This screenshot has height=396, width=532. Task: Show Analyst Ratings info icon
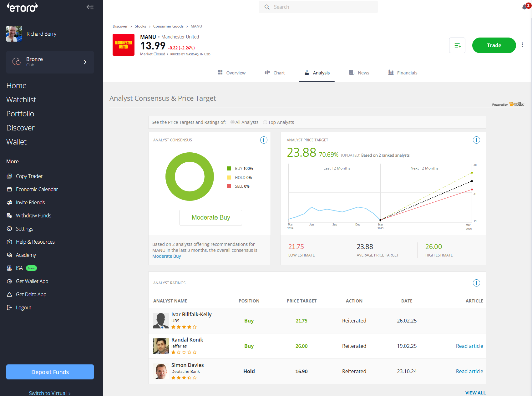coord(476,283)
